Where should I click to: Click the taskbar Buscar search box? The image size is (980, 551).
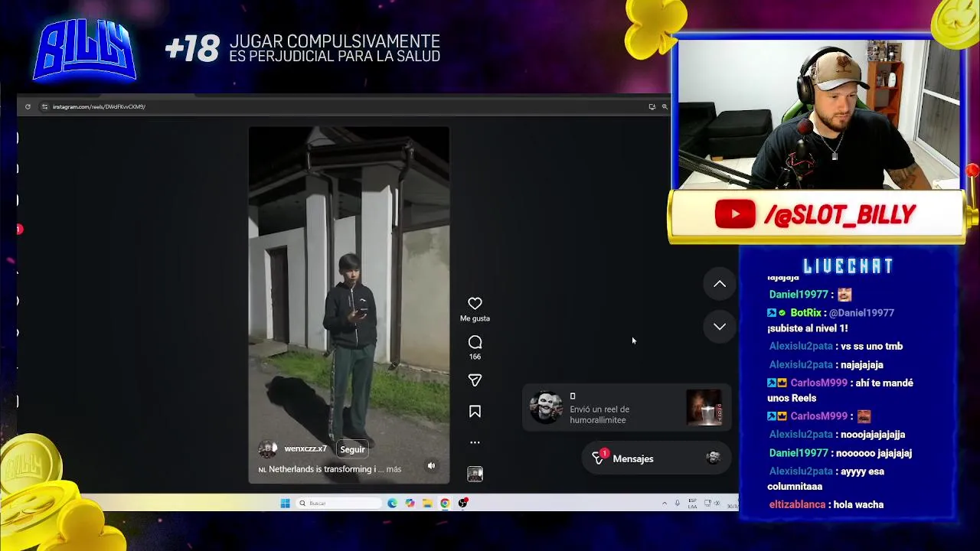click(x=339, y=503)
